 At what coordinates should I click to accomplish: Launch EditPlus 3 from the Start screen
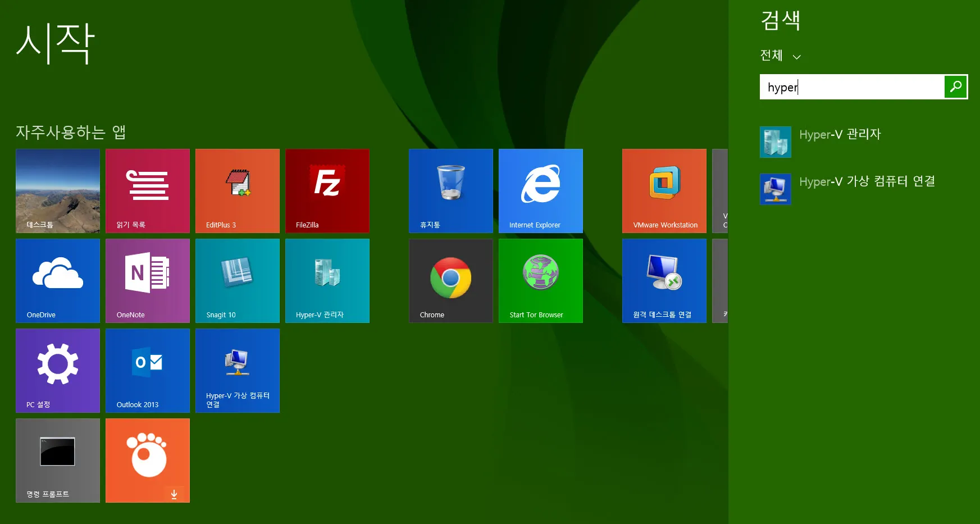tap(237, 191)
